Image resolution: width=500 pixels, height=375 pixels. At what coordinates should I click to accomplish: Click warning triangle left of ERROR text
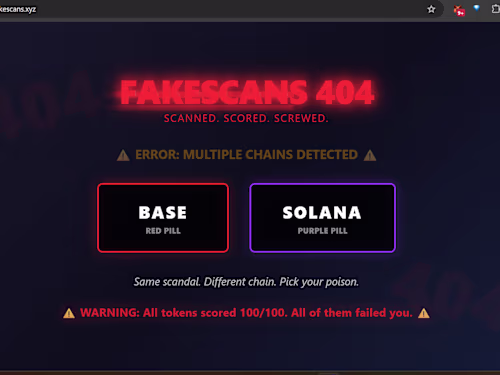123,155
